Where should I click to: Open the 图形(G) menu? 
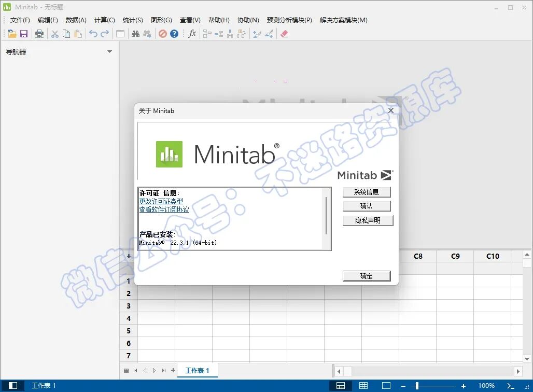click(161, 20)
